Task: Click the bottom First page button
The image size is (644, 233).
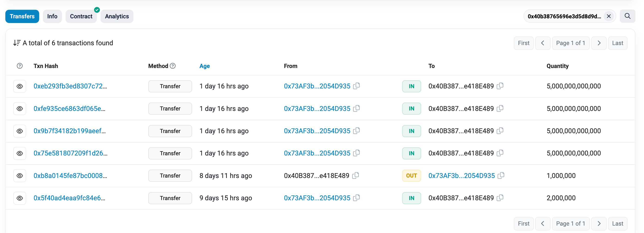Action: (524, 223)
